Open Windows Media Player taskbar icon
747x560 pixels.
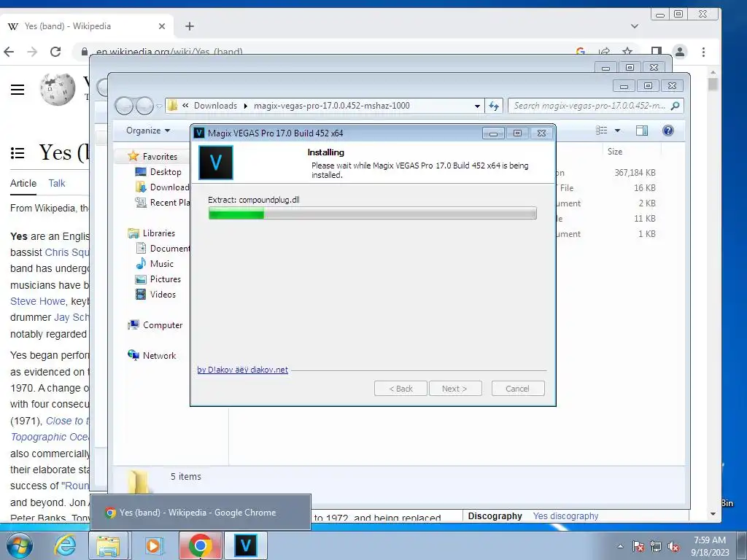click(x=153, y=545)
